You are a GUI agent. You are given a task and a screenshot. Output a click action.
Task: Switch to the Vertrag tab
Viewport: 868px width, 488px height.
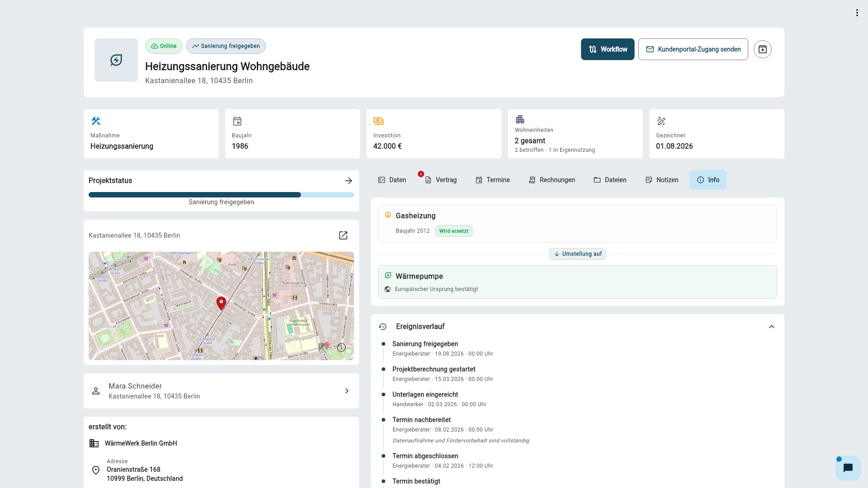(x=441, y=180)
